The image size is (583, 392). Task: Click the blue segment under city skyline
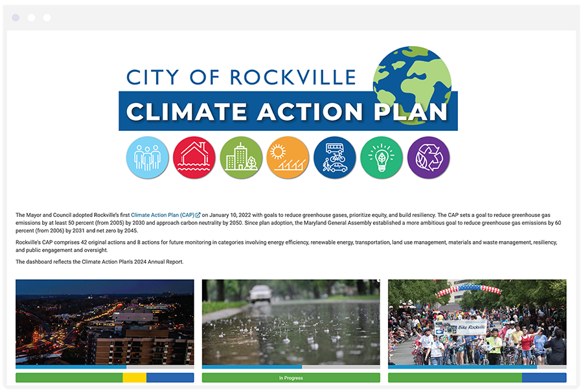tap(170, 378)
